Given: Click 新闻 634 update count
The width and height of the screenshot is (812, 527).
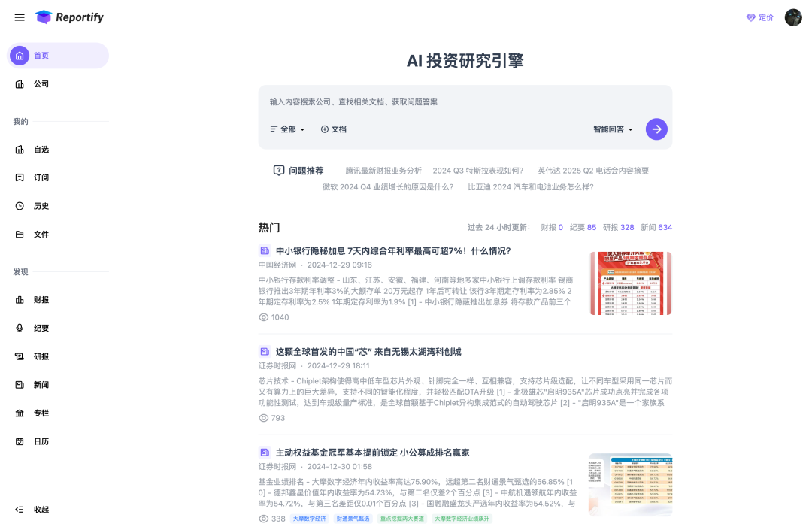Looking at the screenshot, I should pos(656,227).
